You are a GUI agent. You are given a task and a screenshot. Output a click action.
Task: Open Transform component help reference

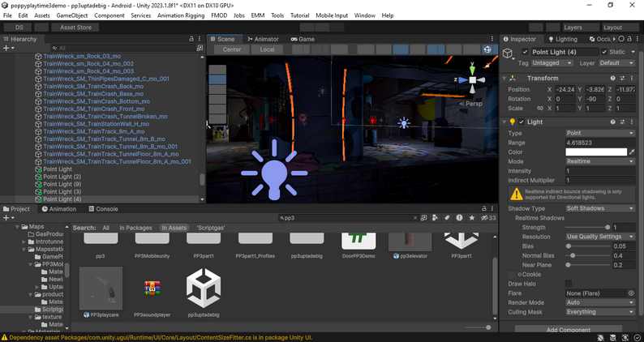[613, 78]
